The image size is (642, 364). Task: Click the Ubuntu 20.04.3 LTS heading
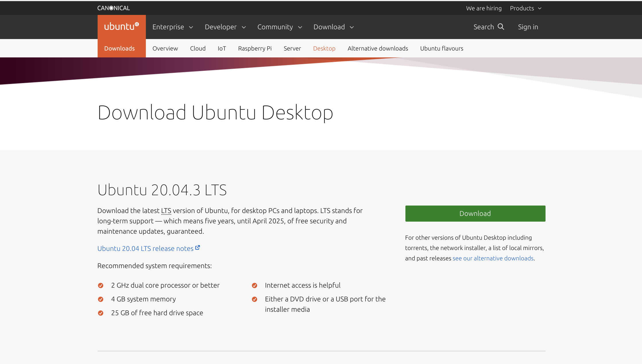click(x=162, y=190)
